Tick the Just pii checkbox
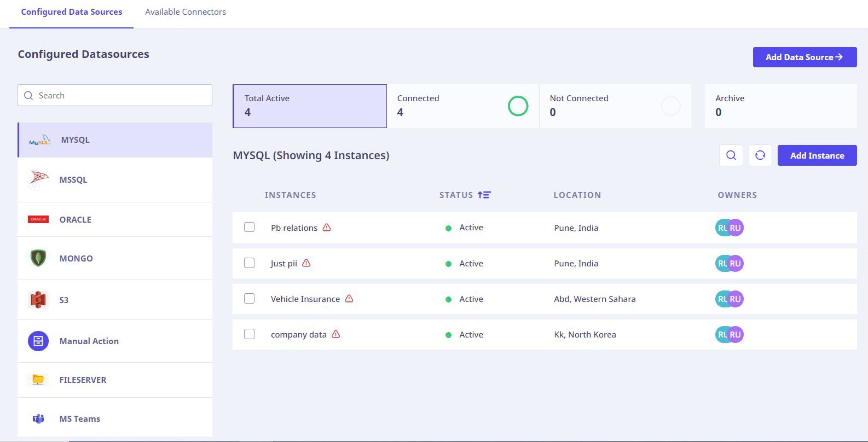The width and height of the screenshot is (868, 442). pyautogui.click(x=250, y=263)
